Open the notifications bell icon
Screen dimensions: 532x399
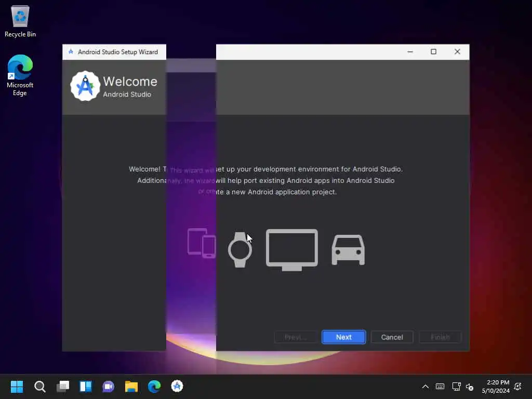[518, 387]
